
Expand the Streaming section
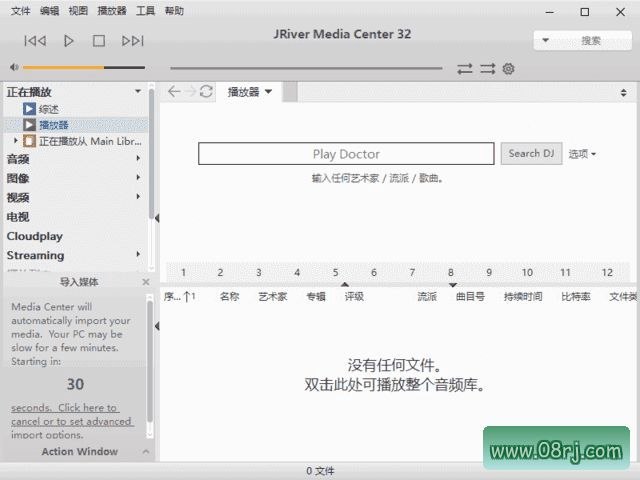[x=138, y=255]
